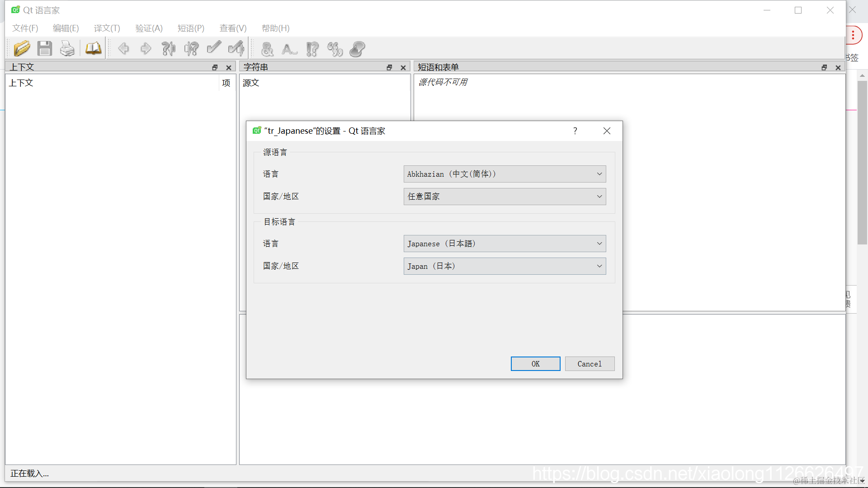868x488 pixels.
Task: Open the 译文(T) menu
Action: pos(107,28)
